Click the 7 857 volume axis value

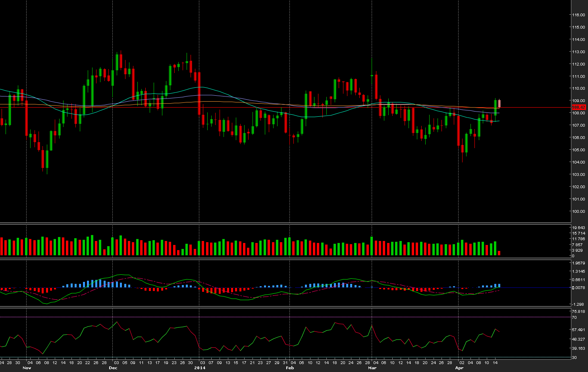coord(577,245)
